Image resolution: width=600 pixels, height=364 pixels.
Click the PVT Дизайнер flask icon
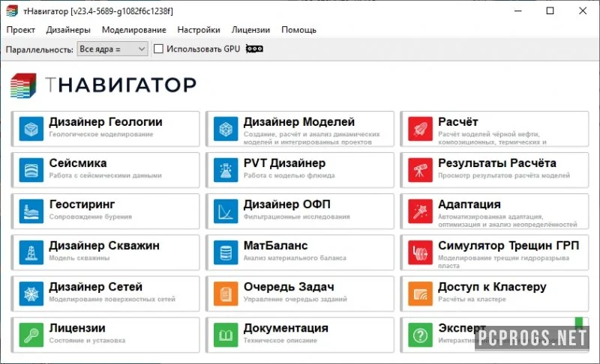click(226, 170)
